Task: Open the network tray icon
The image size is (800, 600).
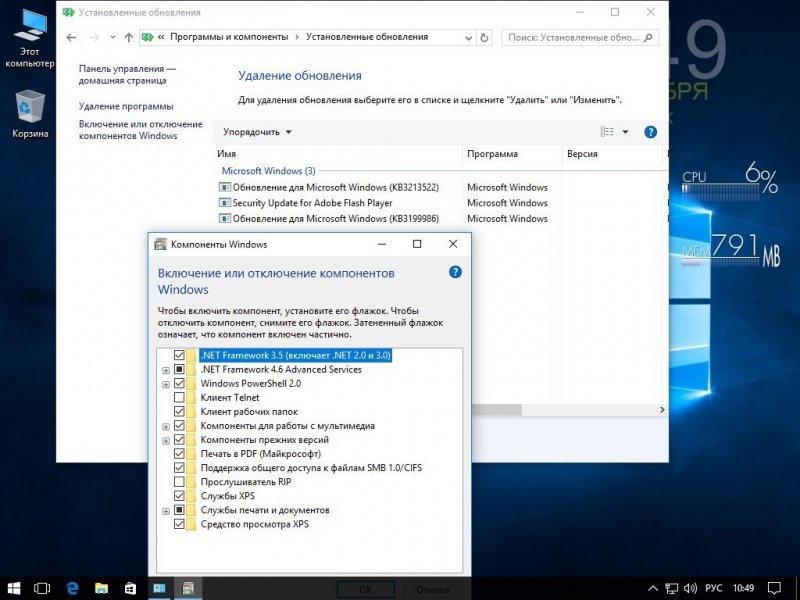Action: click(x=671, y=588)
